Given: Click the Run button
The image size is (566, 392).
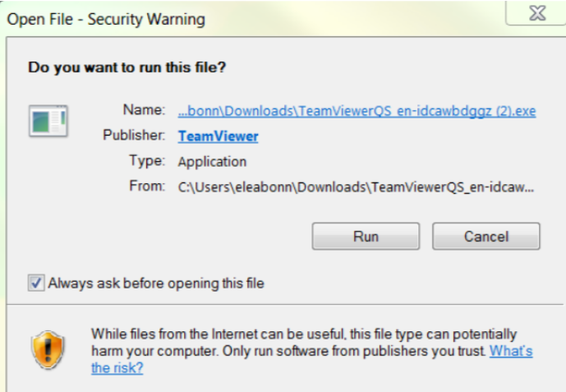Looking at the screenshot, I should [x=366, y=237].
